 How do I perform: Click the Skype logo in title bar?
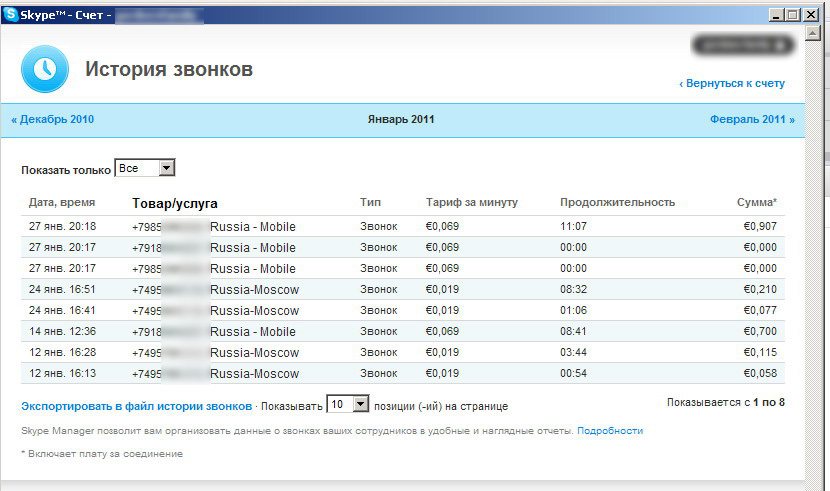coord(11,15)
